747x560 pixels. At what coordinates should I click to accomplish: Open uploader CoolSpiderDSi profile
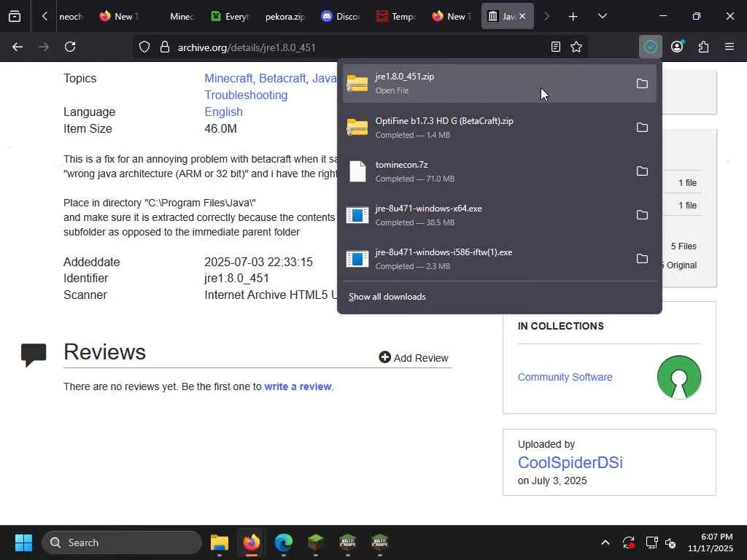tap(570, 462)
